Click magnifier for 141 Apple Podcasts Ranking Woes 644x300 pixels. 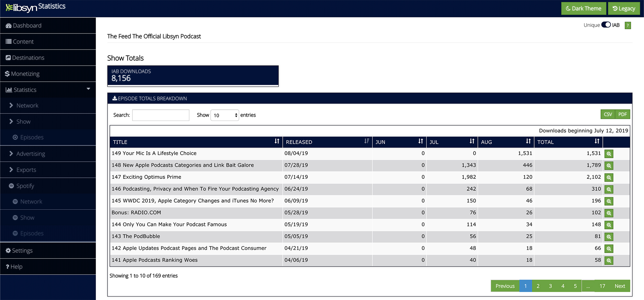tap(609, 260)
